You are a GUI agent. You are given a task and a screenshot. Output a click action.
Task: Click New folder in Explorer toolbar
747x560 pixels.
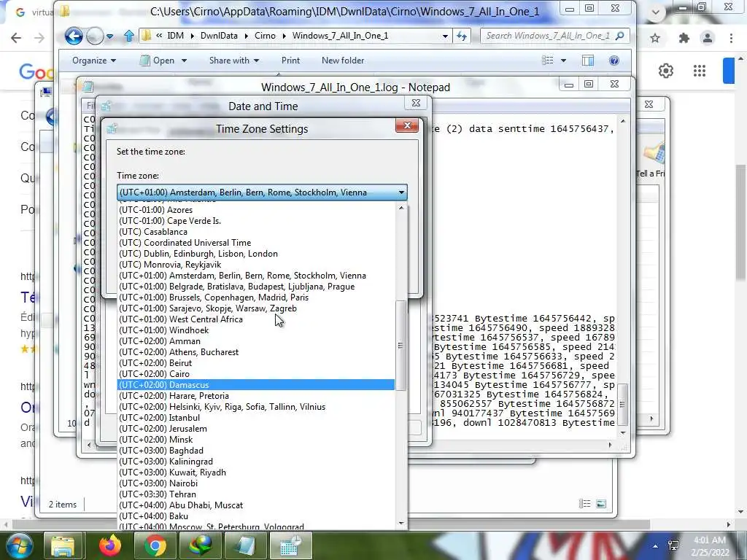343,61
